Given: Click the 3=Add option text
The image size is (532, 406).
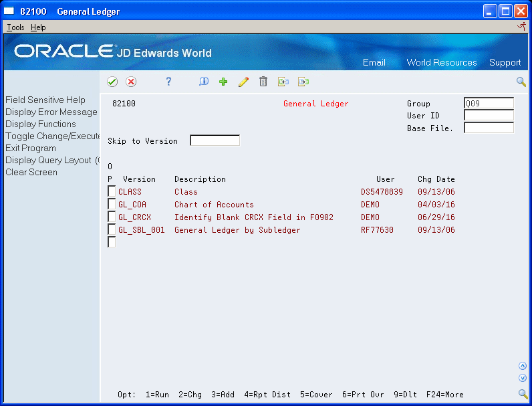Looking at the screenshot, I should 223,395.
